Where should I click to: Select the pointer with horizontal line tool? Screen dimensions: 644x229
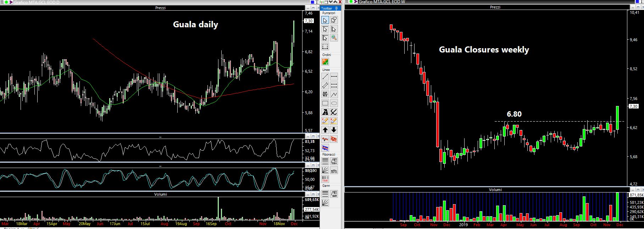click(x=325, y=29)
